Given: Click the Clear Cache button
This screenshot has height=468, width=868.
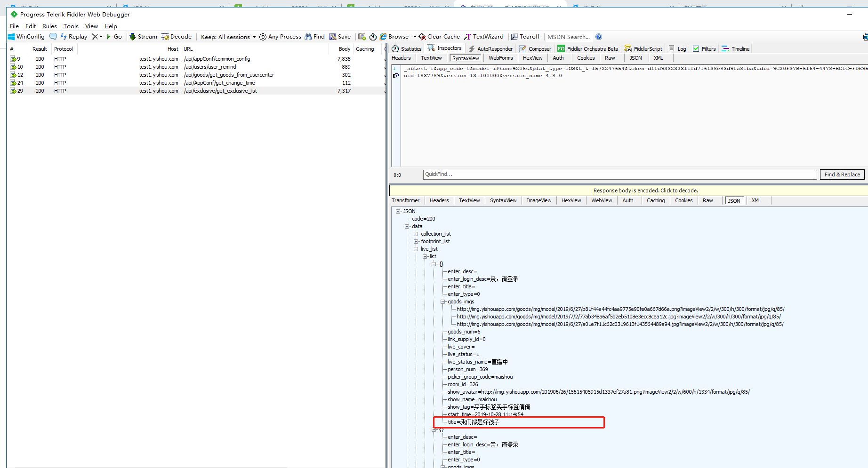Looking at the screenshot, I should point(439,37).
